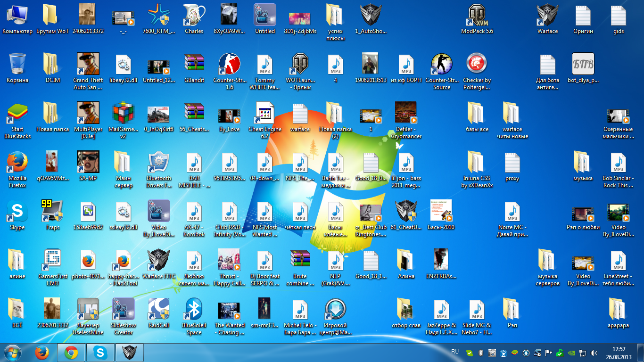Select the Корзина recycle bin icon
This screenshot has width=644, height=362.
pyautogui.click(x=17, y=65)
